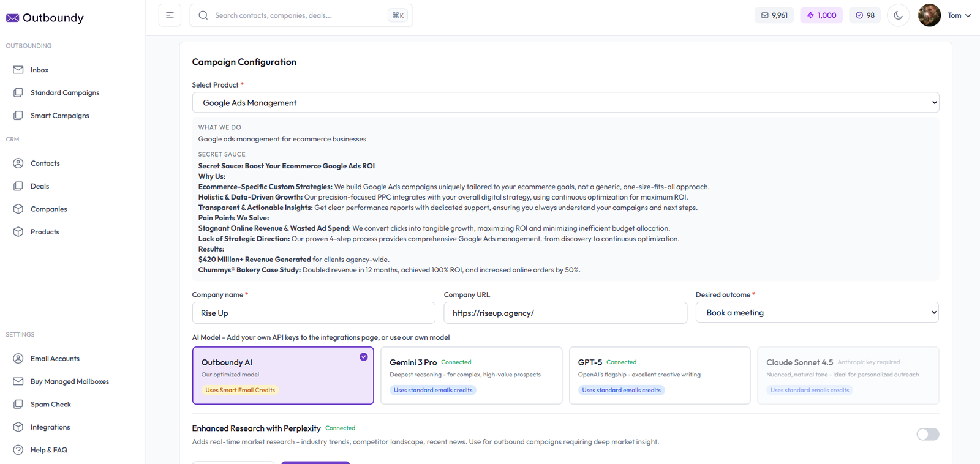
Task: Click GPT-5's Uses standard emails credits tag
Action: [x=622, y=390]
